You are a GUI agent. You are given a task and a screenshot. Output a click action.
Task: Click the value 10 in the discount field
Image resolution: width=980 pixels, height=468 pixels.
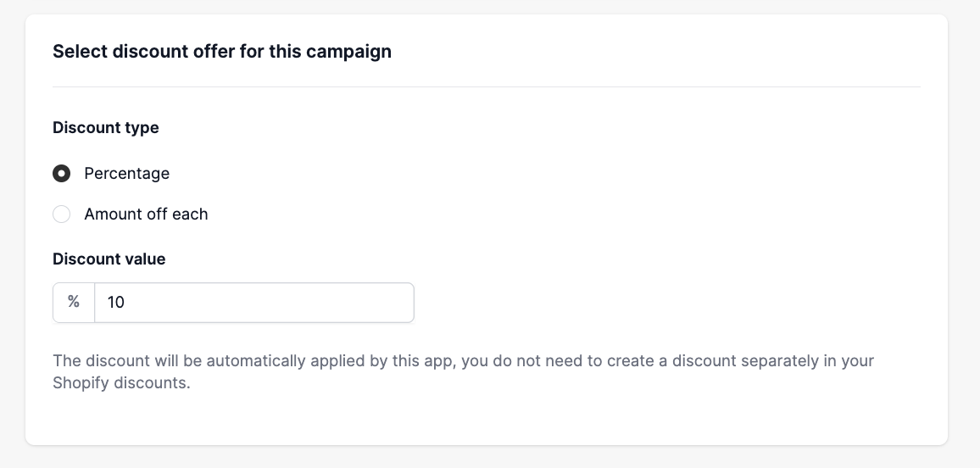tap(116, 303)
